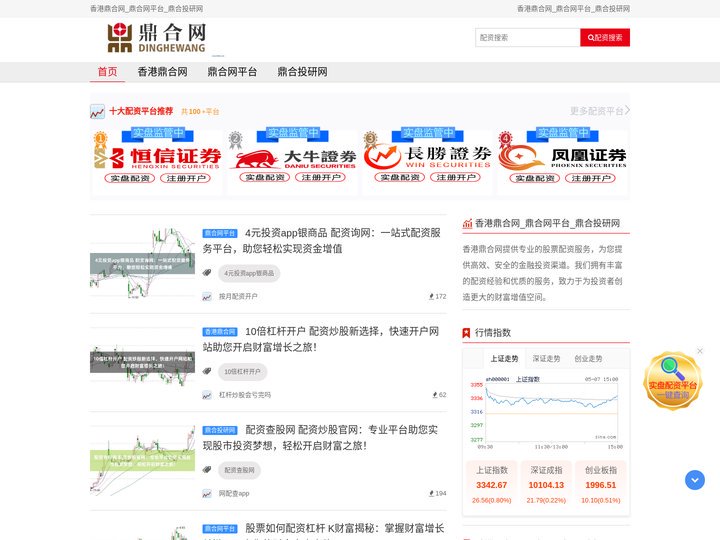Click the view count 172
This screenshot has height=540, width=720.
coord(438,297)
